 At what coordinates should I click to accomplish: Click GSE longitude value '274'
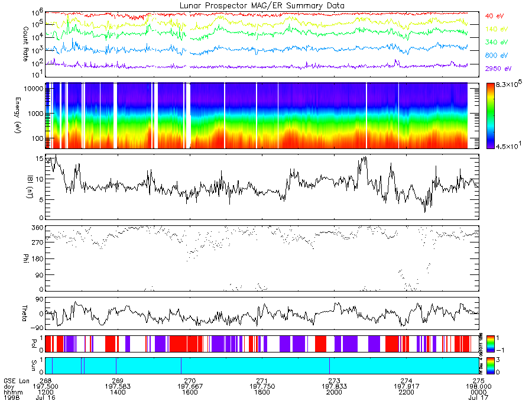point(407,381)
